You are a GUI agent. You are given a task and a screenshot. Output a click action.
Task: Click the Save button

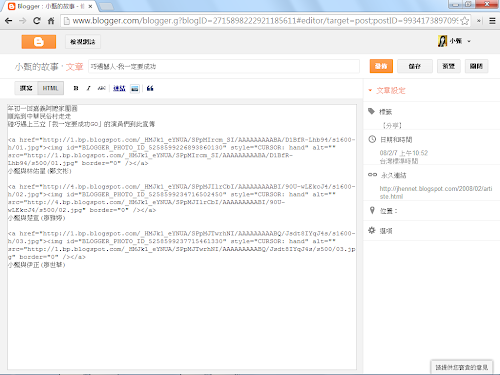coord(415,66)
